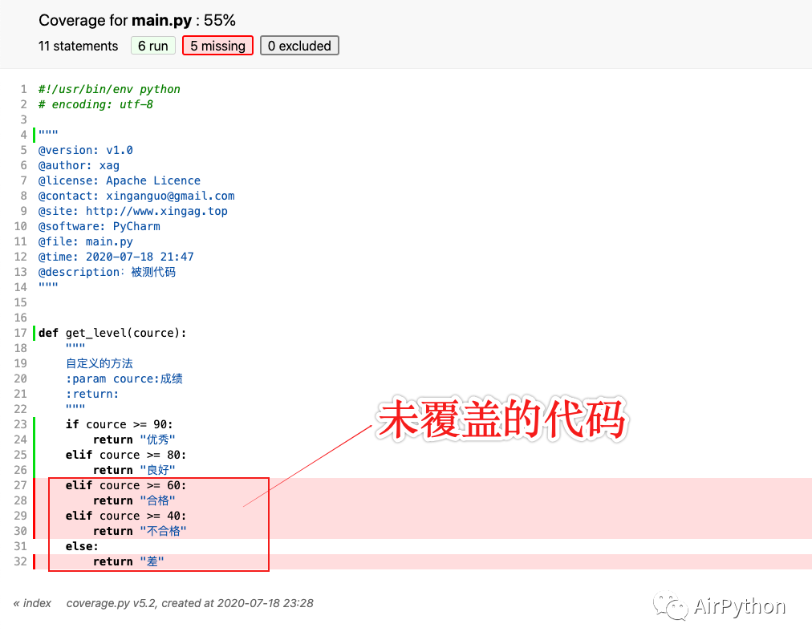Click line number 17 in the gutter
812x644 pixels.
(x=20, y=333)
